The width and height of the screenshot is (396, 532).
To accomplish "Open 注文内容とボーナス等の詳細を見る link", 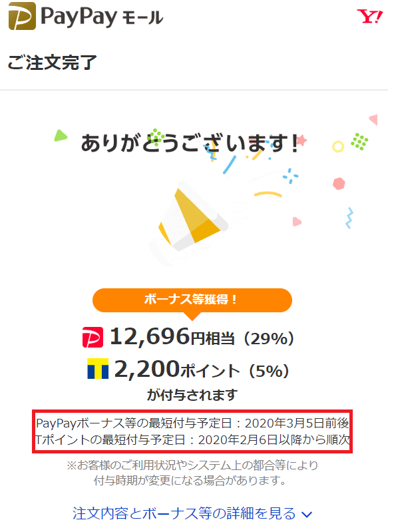I will tap(184, 513).
